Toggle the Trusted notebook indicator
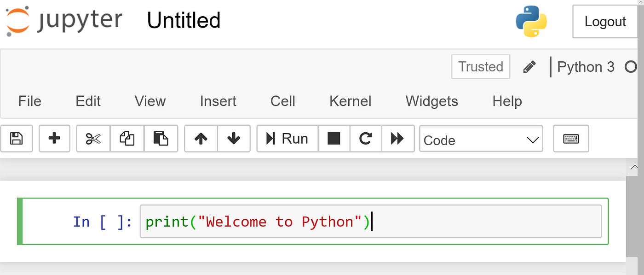Screen dimensions: 644x275 (481, 67)
